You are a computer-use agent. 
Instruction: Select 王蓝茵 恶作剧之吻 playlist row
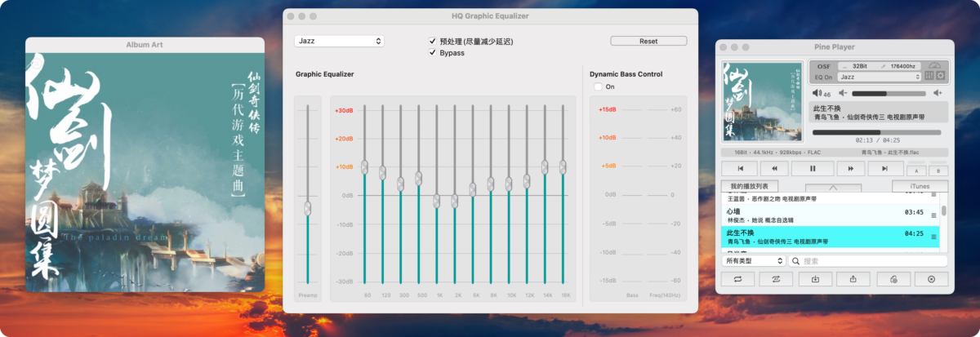(x=831, y=198)
